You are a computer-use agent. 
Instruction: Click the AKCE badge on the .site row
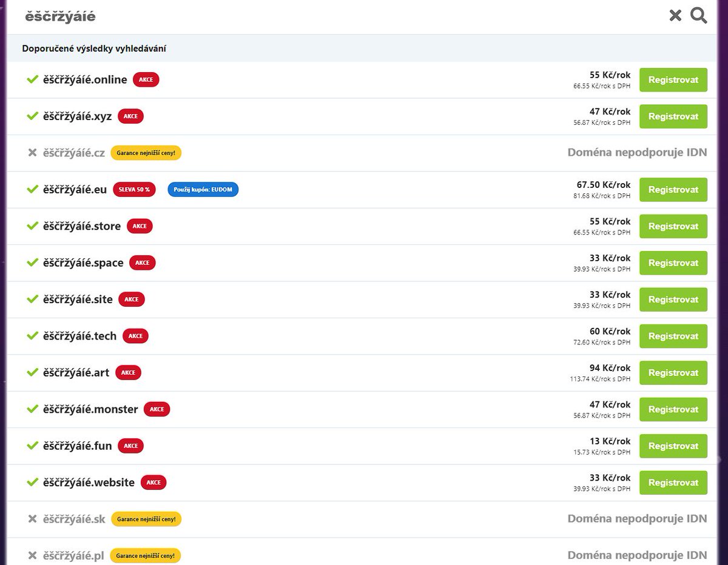tap(132, 299)
